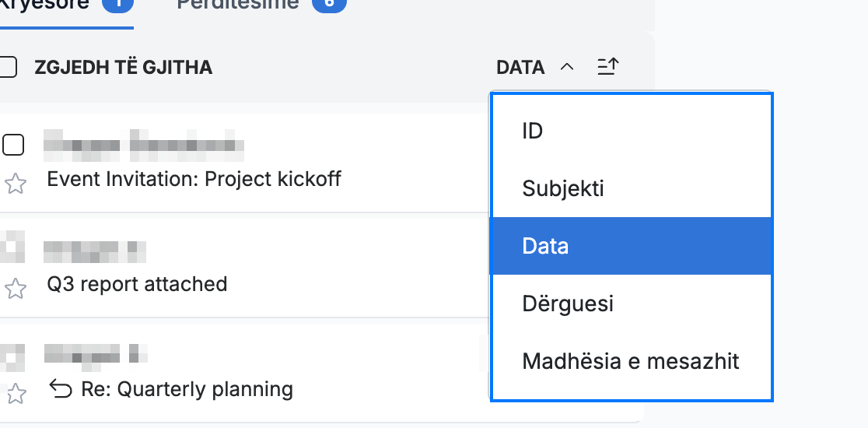Open the Q3 report attached message
Image resolution: width=868 pixels, height=428 pixels.
click(x=138, y=284)
